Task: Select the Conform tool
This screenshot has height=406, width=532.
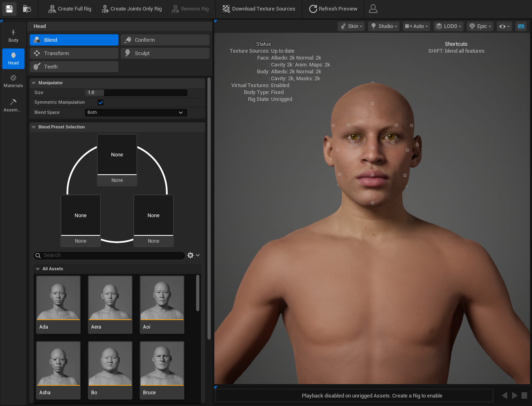Action: coord(165,40)
